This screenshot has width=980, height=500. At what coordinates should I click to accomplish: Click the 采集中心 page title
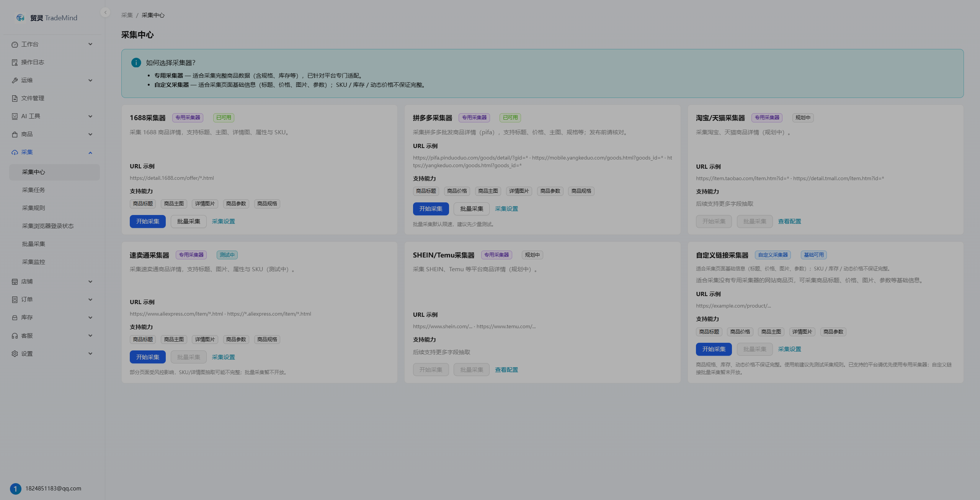click(x=137, y=35)
